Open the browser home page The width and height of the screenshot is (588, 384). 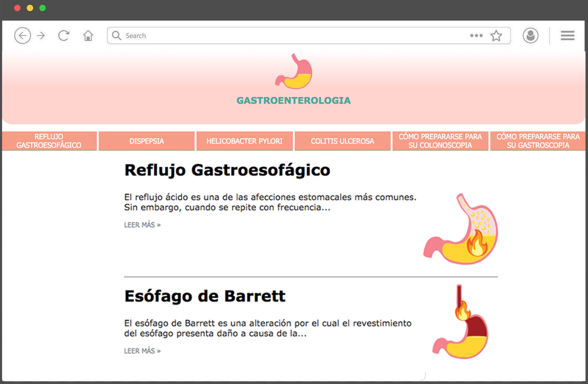point(88,35)
